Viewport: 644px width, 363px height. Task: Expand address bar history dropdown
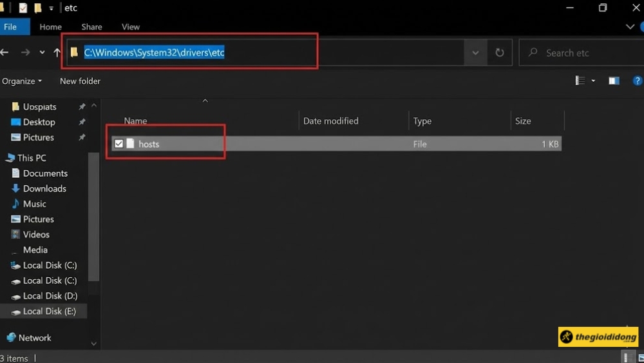click(475, 52)
